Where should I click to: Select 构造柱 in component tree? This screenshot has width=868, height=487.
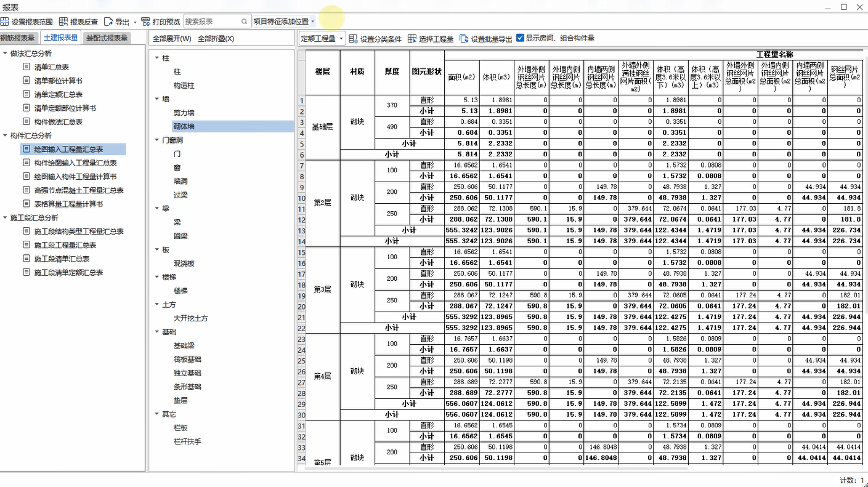coord(184,86)
